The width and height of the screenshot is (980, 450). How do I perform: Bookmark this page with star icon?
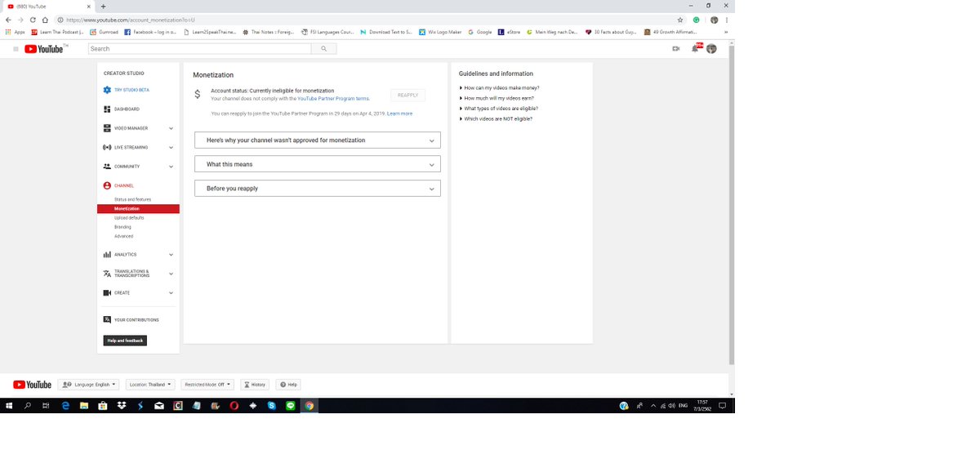tap(680, 20)
